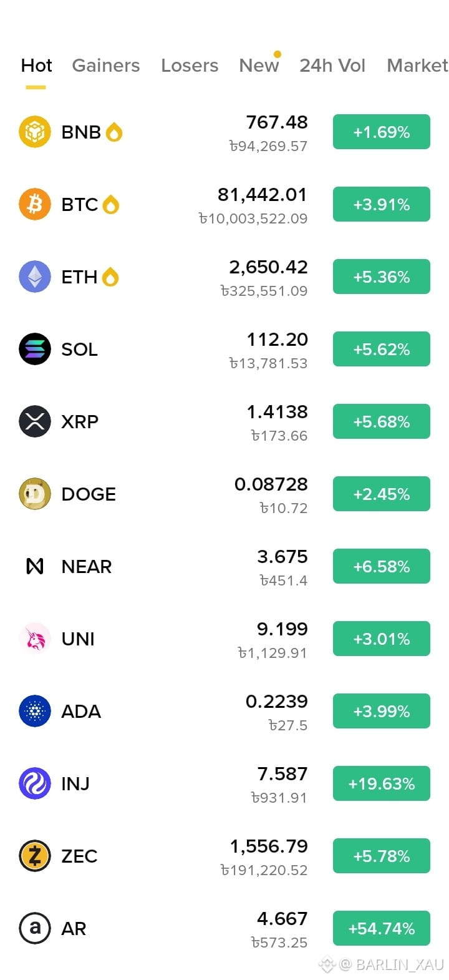Tap the flame icon beside BTC

(110, 204)
